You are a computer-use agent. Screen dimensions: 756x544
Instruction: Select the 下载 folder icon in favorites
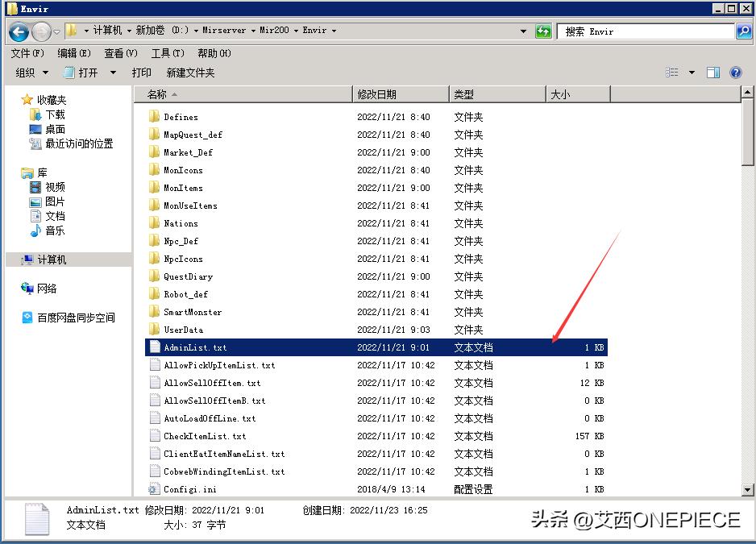[35, 114]
